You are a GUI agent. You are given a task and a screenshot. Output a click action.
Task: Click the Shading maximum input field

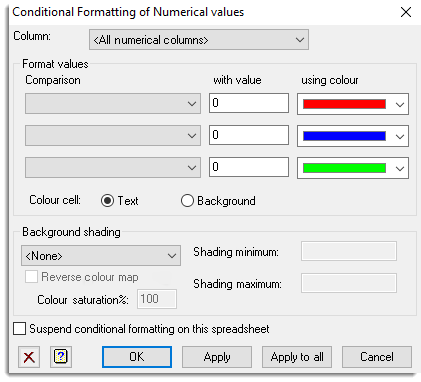coord(349,283)
